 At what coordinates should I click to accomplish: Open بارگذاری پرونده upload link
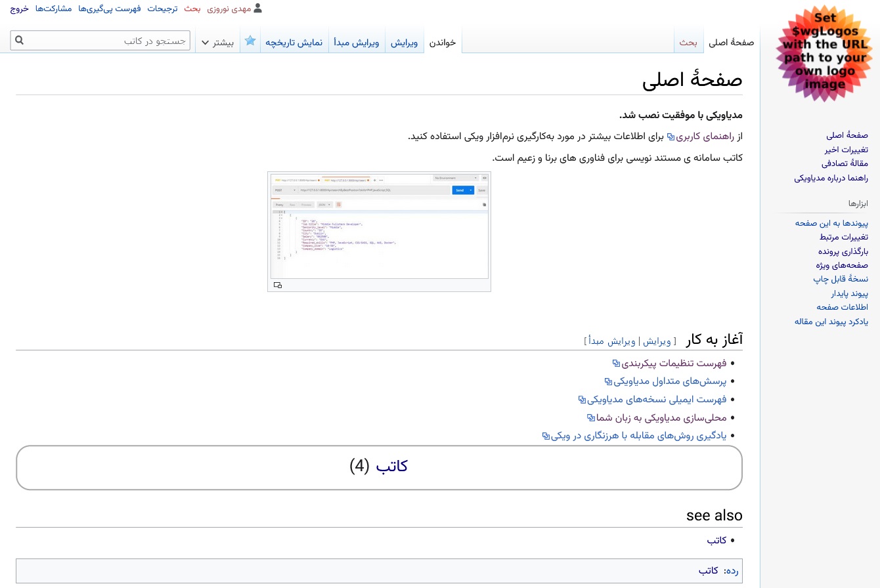point(843,251)
